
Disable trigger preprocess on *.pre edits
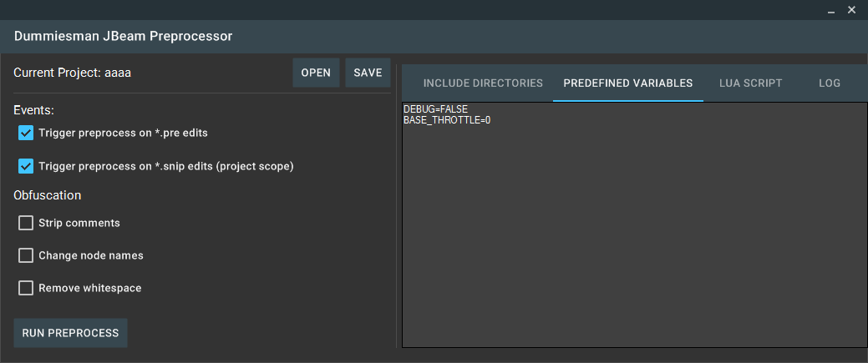(x=26, y=133)
